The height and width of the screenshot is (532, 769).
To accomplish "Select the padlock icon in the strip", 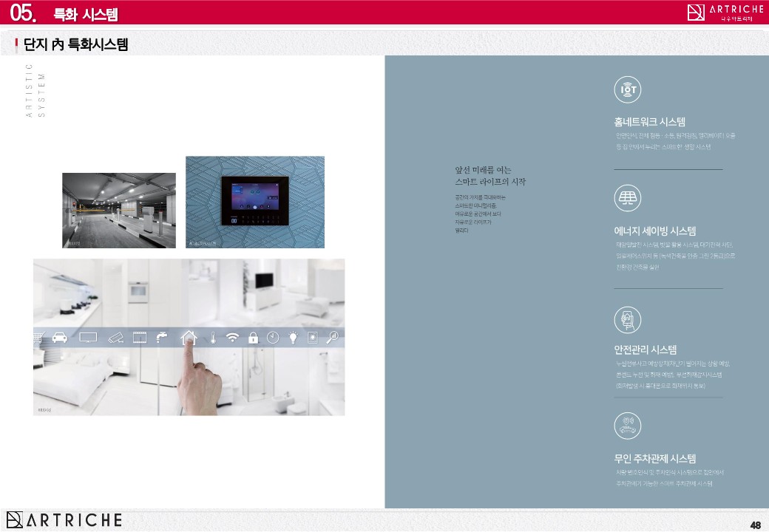I will (253, 338).
